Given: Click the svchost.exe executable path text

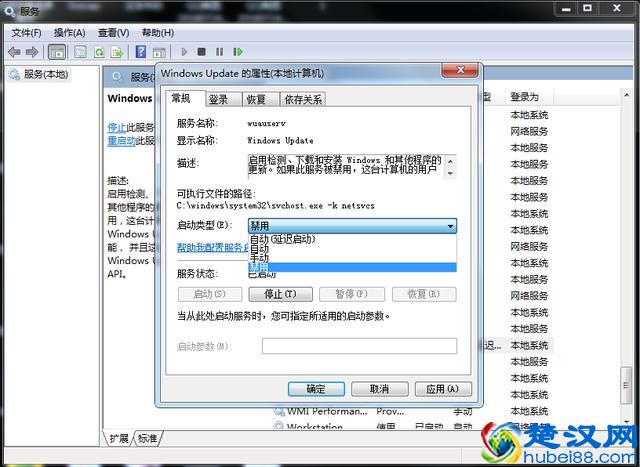Looking at the screenshot, I should (276, 206).
